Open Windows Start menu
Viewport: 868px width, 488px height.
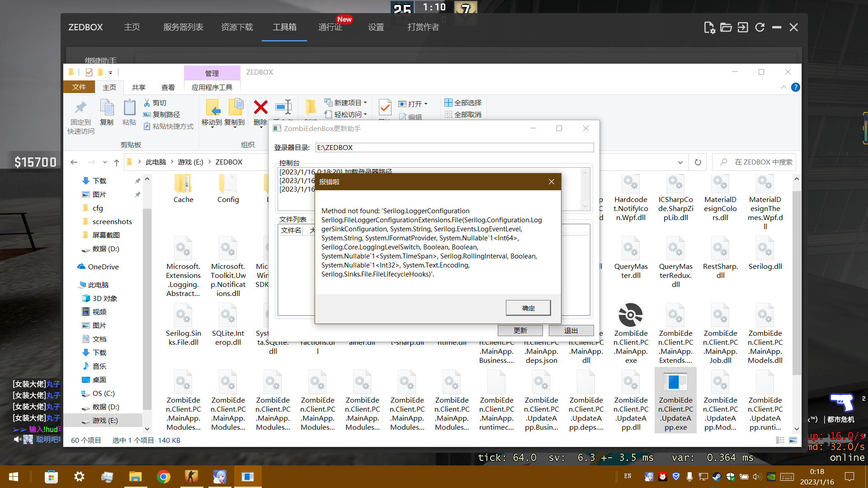[x=13, y=477]
